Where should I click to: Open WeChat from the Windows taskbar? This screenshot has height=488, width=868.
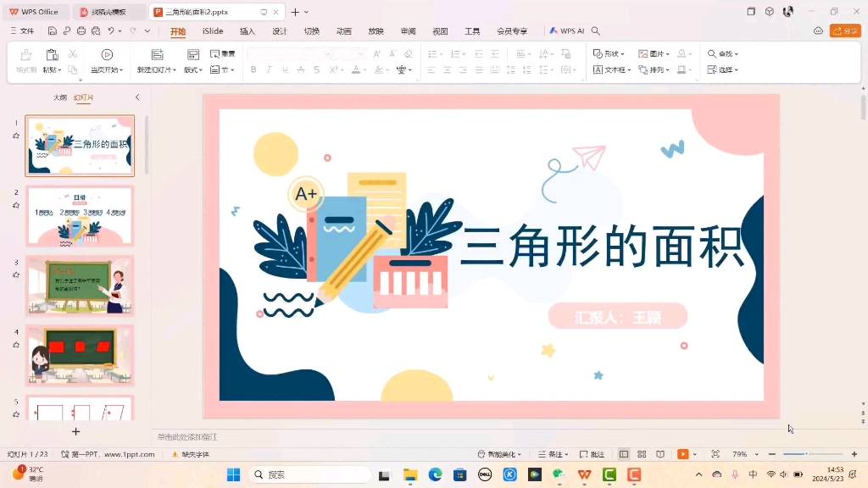(557, 473)
